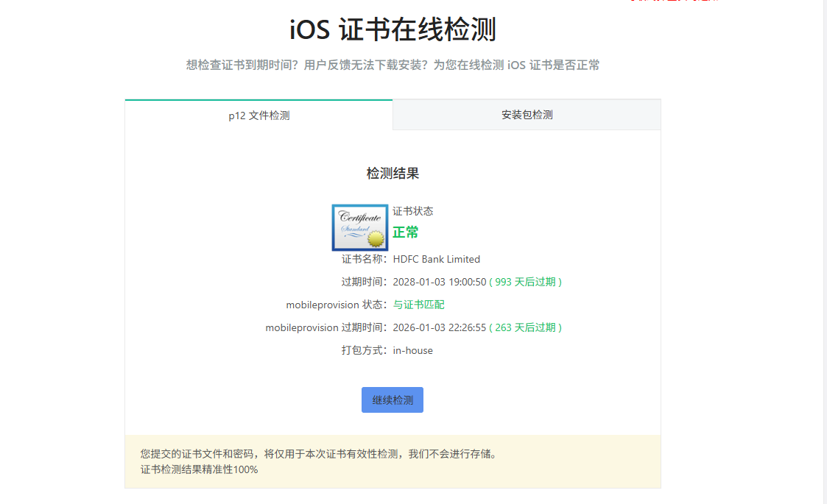827x504 pixels.
Task: Click the 证书状态 label
Action: pos(413,211)
